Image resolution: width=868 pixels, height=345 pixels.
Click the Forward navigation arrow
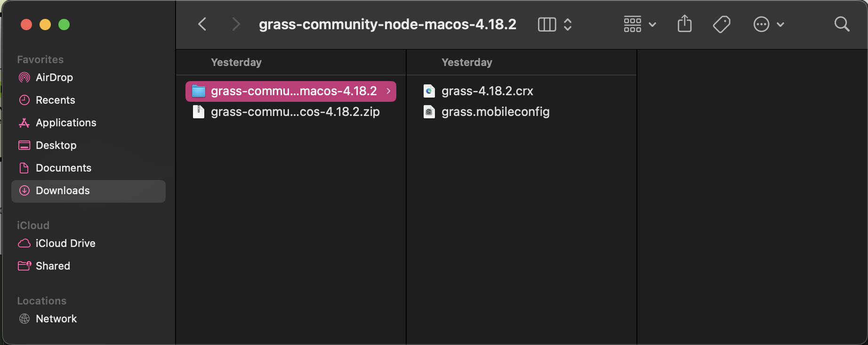click(x=235, y=24)
